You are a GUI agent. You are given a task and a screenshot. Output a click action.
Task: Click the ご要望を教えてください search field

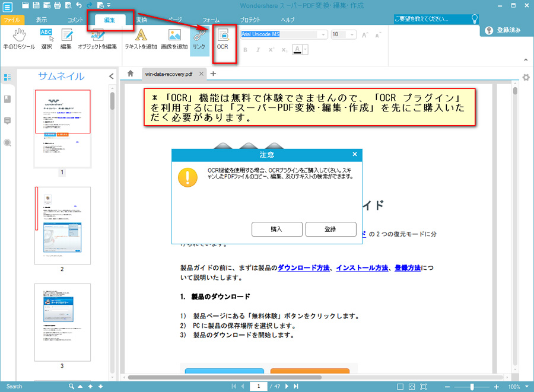click(431, 19)
